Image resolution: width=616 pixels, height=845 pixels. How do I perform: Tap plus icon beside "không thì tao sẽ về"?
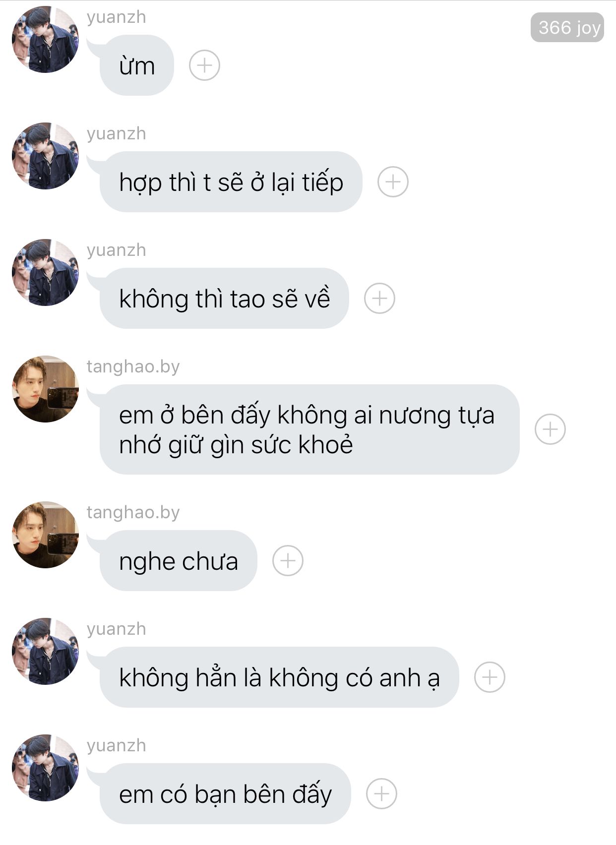tap(379, 298)
